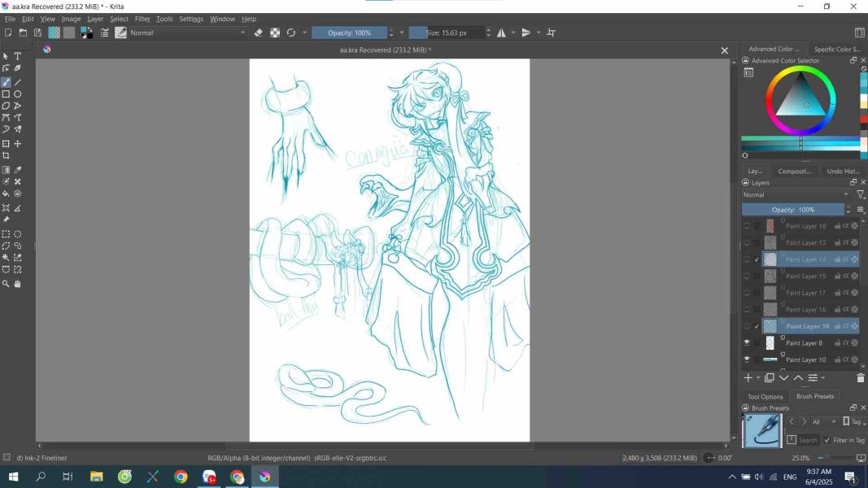Select the Reference Images pin tool
Viewport: 868px width, 488px height.
(6, 220)
